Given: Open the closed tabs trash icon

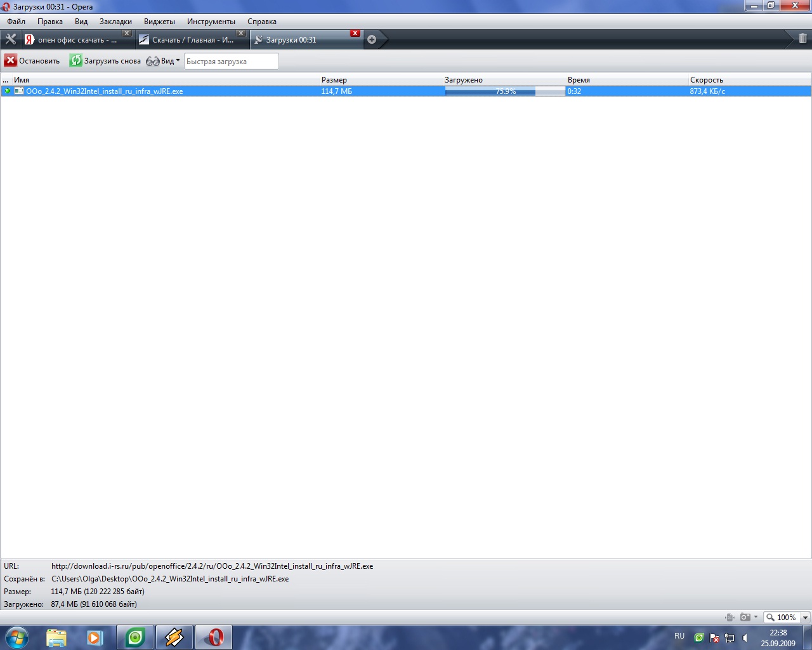Looking at the screenshot, I should 802,39.
